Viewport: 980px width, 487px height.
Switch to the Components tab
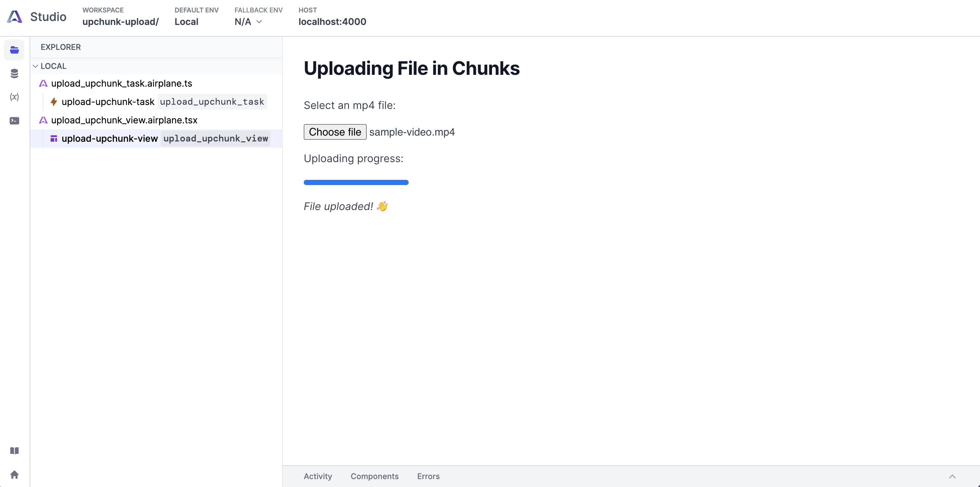[x=374, y=476]
